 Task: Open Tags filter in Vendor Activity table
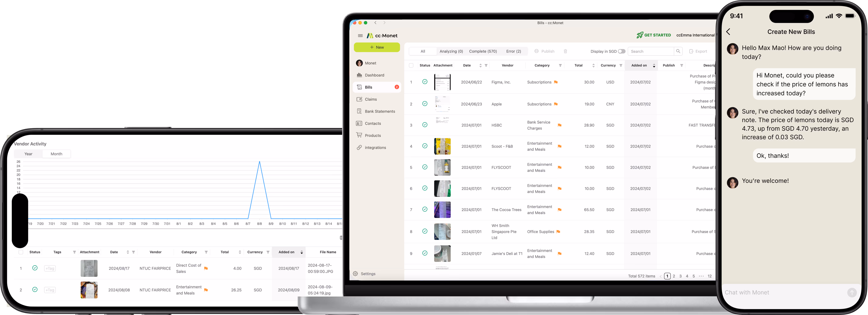coord(74,252)
